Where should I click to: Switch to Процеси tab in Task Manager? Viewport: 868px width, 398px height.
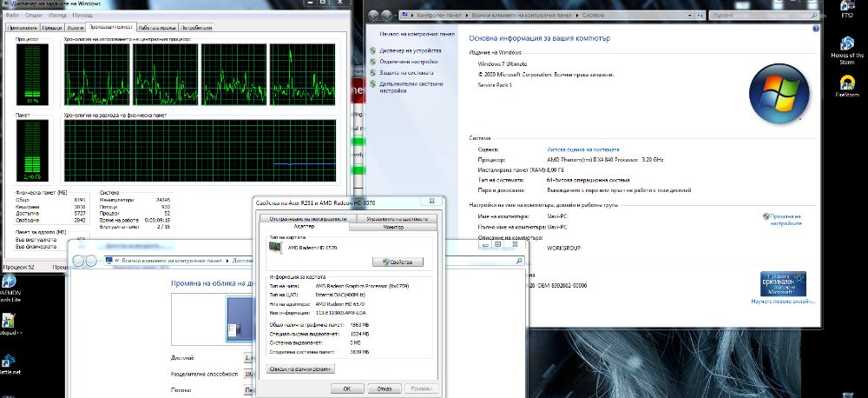click(x=52, y=28)
